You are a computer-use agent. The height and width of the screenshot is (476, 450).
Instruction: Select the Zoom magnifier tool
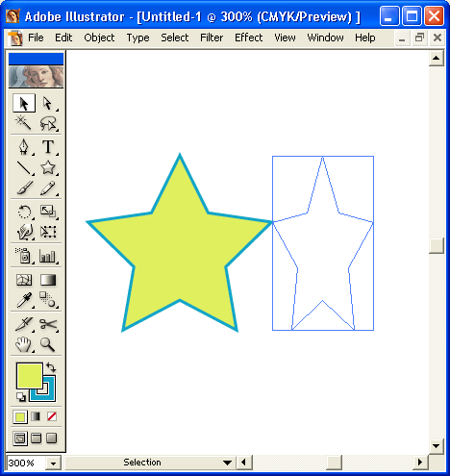[48, 344]
